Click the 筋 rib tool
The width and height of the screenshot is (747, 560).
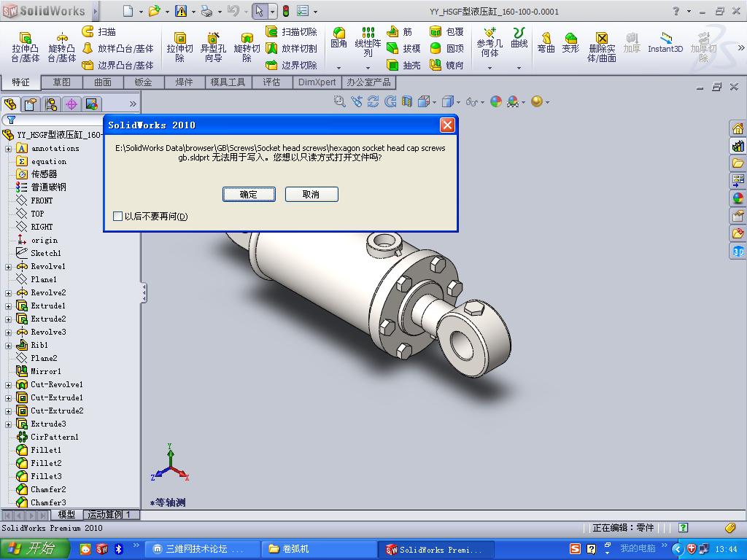click(x=399, y=31)
